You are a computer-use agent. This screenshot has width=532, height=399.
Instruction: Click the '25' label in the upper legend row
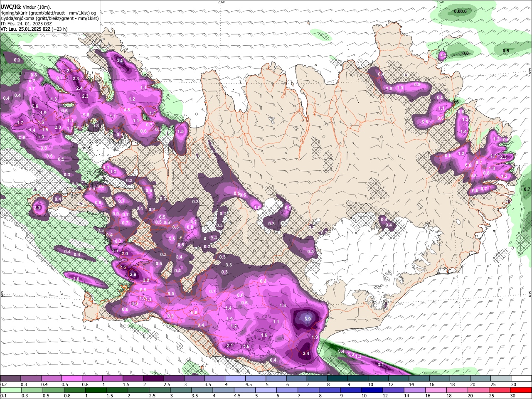(493, 384)
